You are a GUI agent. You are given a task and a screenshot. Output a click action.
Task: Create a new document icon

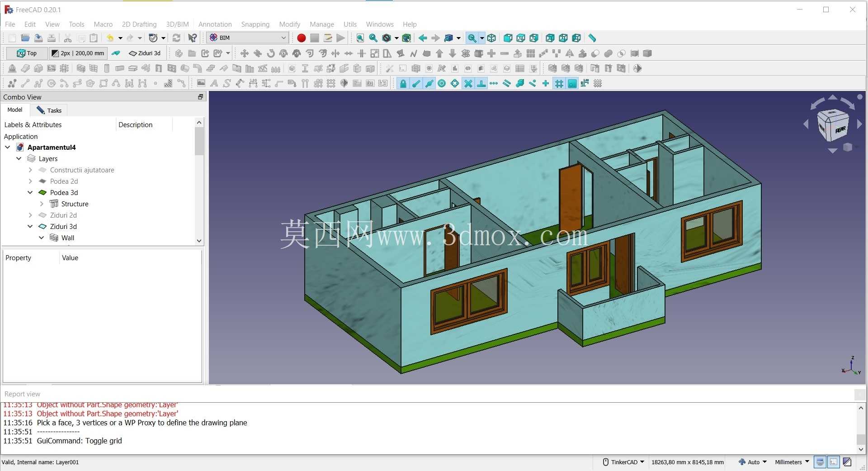click(x=12, y=38)
